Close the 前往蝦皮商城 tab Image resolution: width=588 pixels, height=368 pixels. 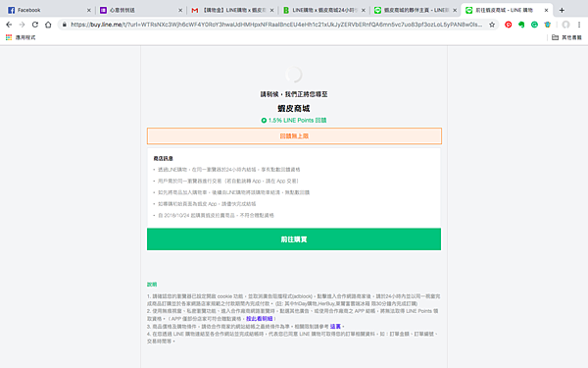547,10
